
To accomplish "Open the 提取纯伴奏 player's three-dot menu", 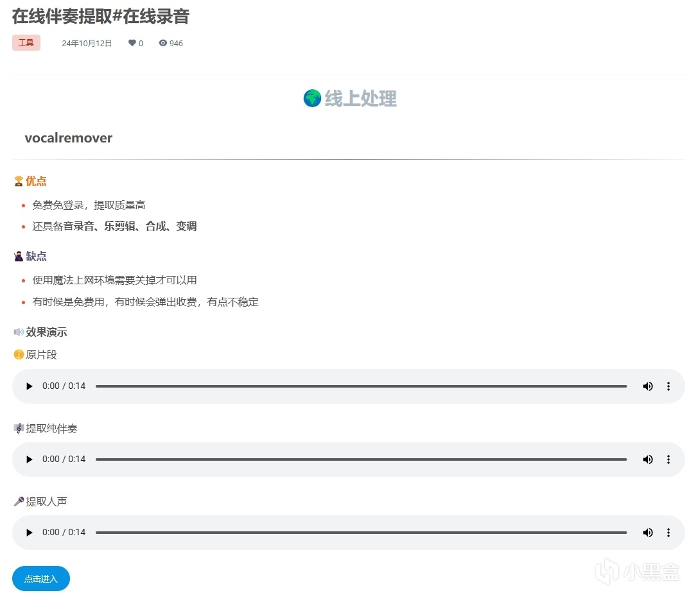I will 668,459.
